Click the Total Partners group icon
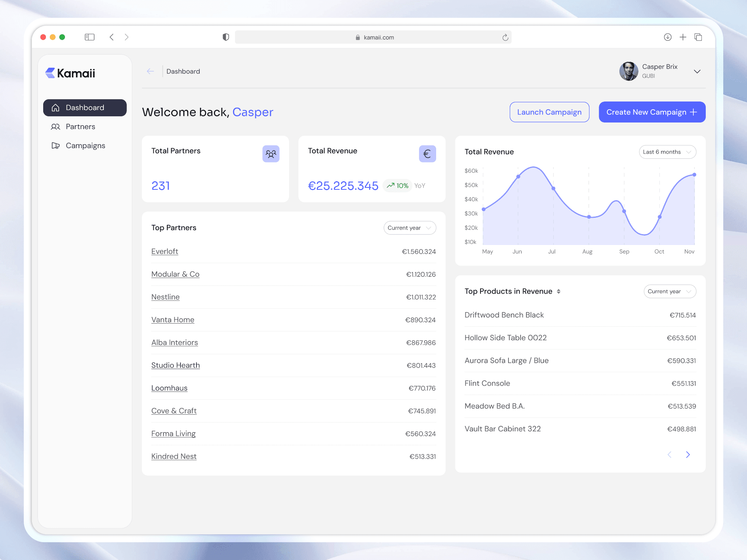The image size is (747, 560). click(x=271, y=154)
